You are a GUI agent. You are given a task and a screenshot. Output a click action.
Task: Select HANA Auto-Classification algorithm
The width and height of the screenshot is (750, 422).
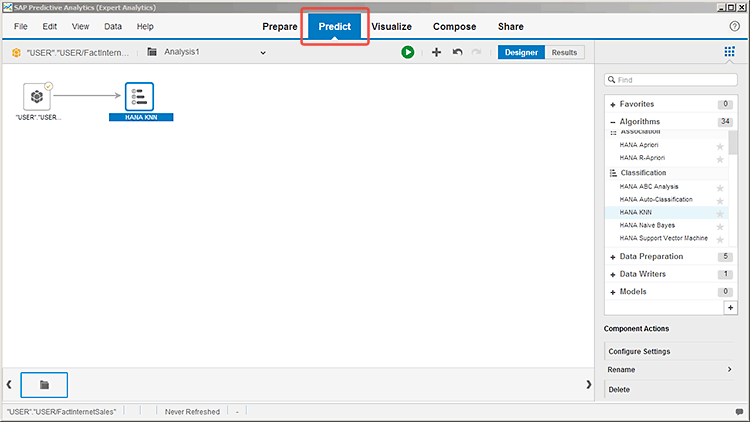(x=656, y=199)
